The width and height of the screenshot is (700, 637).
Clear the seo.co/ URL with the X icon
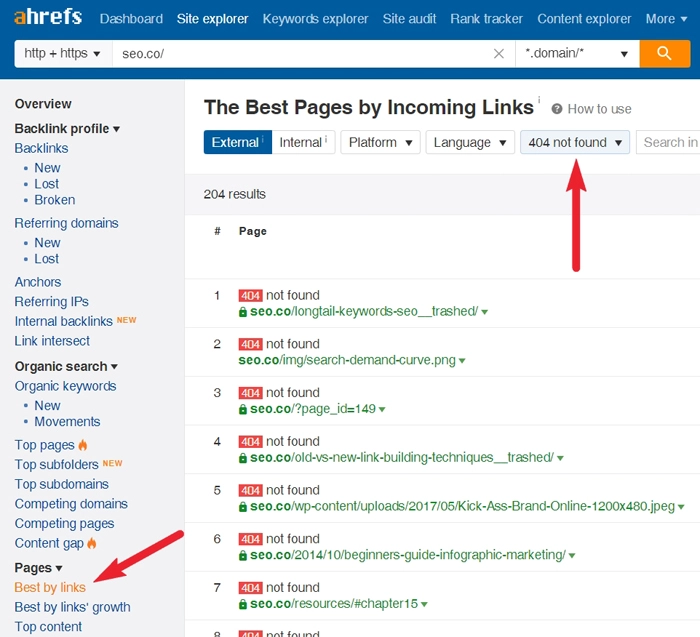click(499, 54)
